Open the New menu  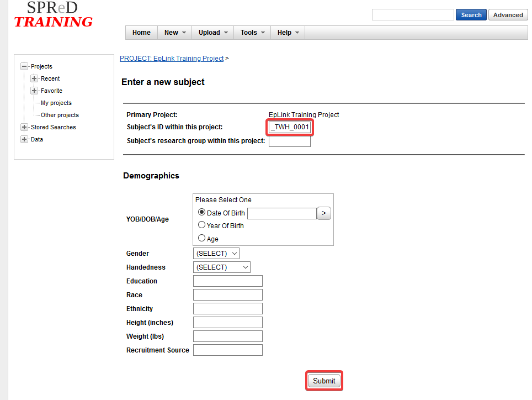[x=175, y=33]
